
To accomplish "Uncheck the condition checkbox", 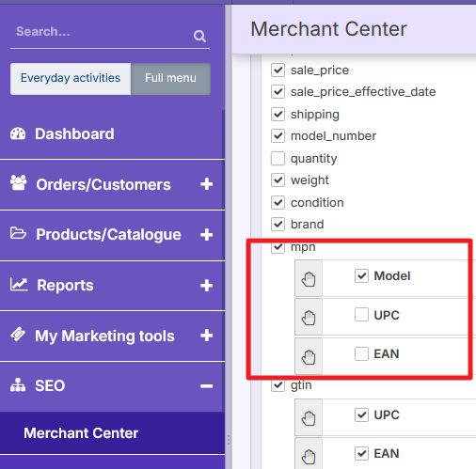I will [x=278, y=202].
